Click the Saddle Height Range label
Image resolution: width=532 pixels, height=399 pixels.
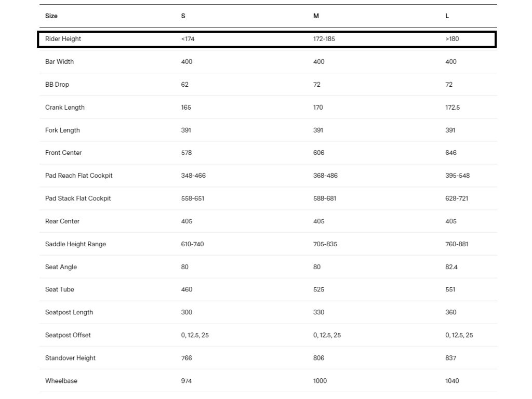tap(76, 244)
